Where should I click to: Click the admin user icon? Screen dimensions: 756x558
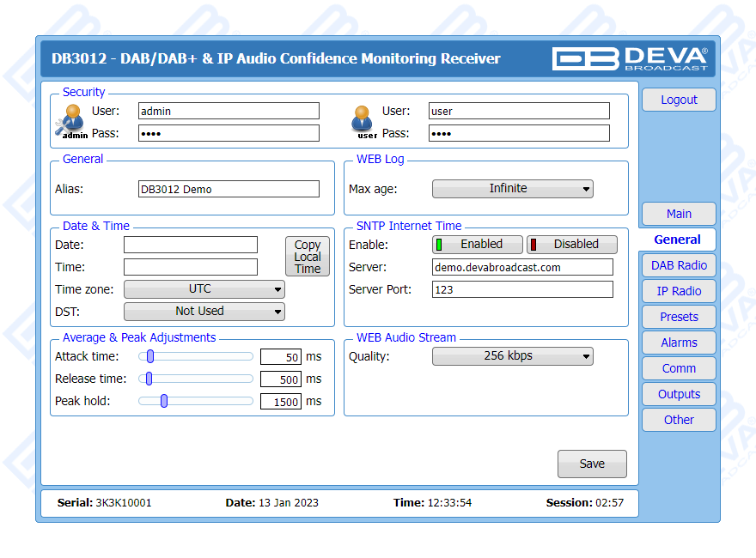tap(72, 120)
